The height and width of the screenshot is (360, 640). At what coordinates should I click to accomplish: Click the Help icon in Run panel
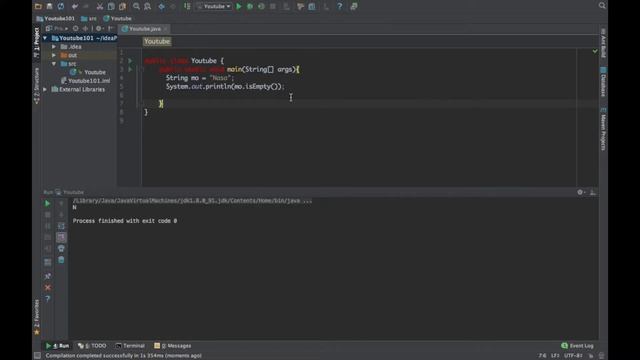pyautogui.click(x=47, y=299)
